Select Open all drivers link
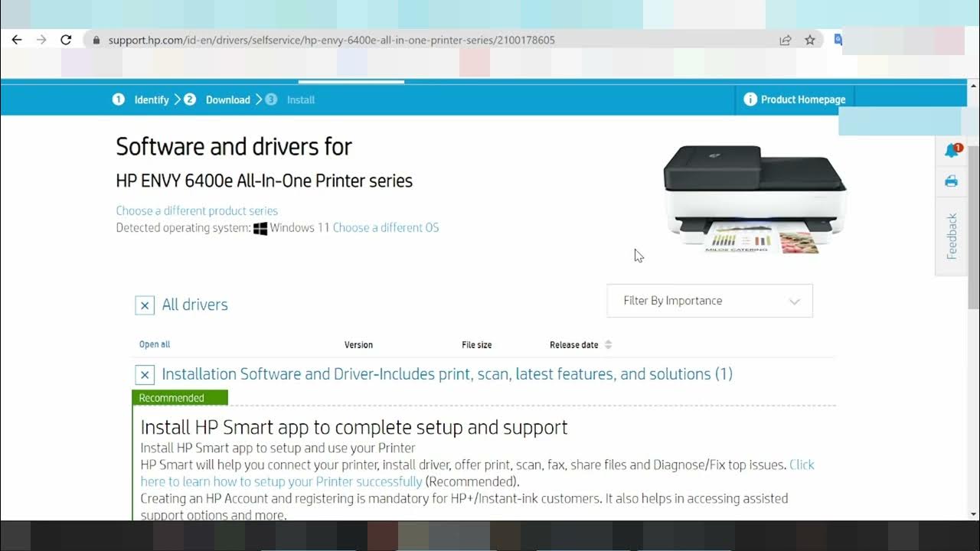 pyautogui.click(x=155, y=344)
